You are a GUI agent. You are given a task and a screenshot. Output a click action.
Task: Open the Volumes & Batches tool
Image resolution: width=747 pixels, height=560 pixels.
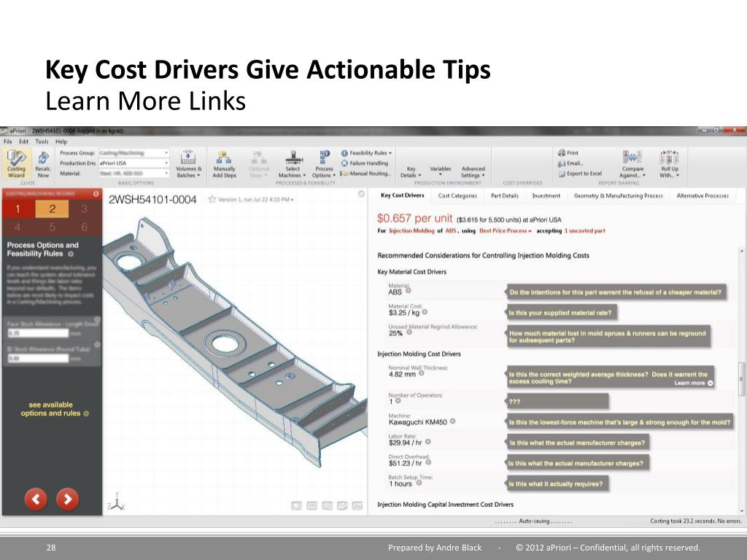tap(188, 164)
